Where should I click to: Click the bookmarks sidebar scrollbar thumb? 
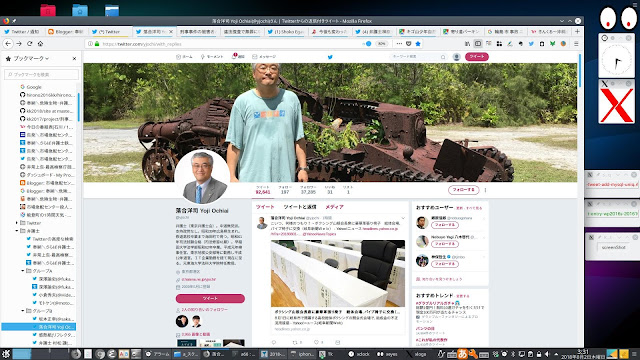78,107
